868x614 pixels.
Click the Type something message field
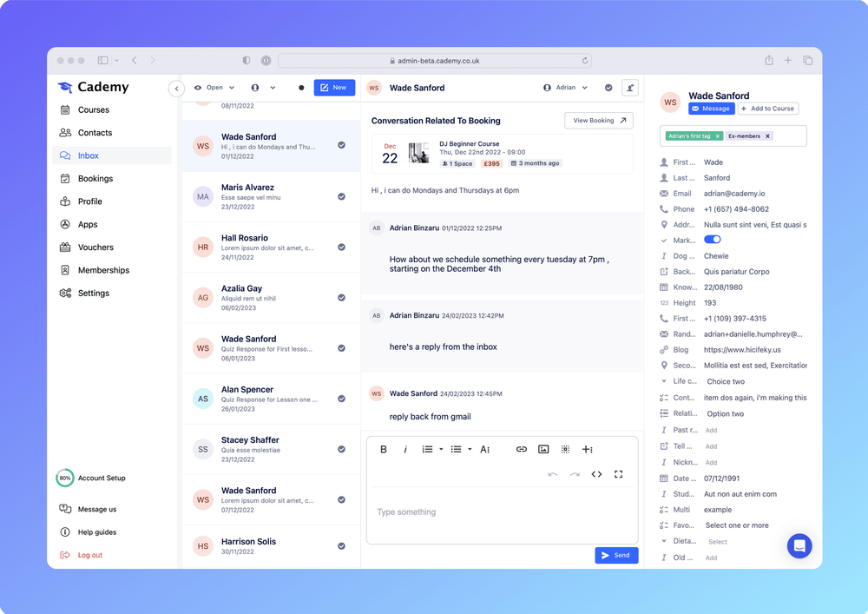coord(502,512)
